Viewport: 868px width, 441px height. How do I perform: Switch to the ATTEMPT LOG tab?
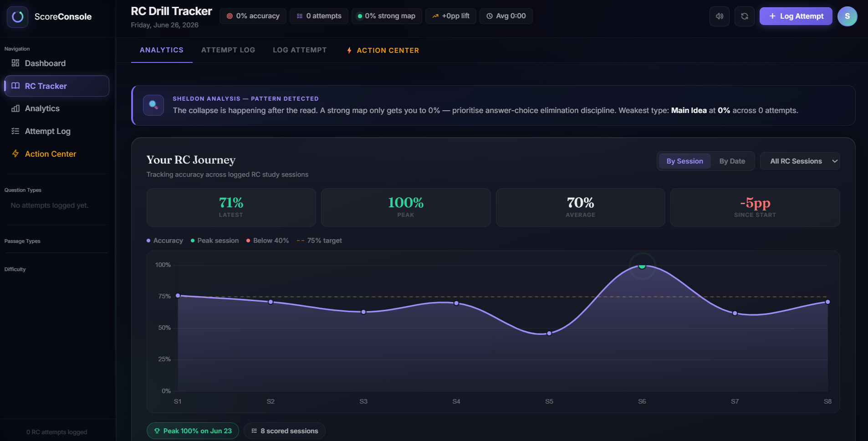coord(228,50)
